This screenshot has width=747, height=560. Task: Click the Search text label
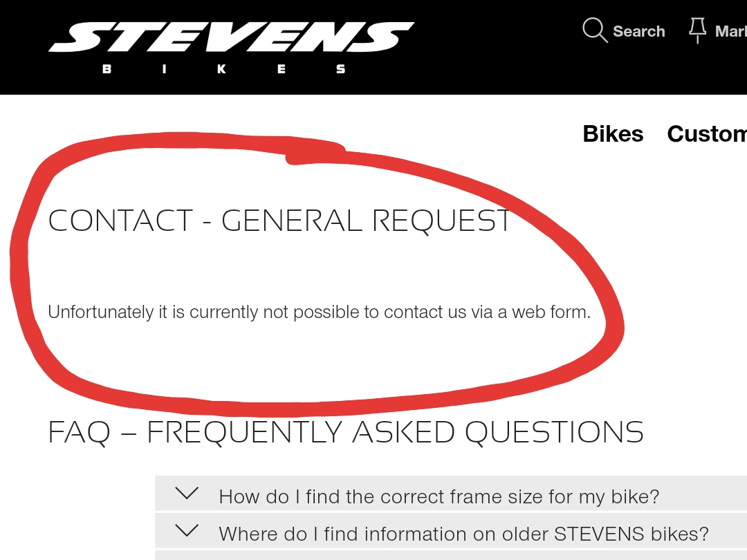coord(638,32)
